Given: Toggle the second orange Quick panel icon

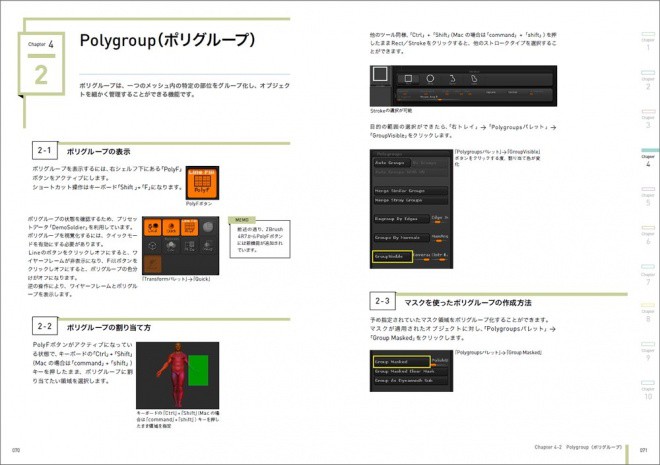Looking at the screenshot, I should pos(171,228).
